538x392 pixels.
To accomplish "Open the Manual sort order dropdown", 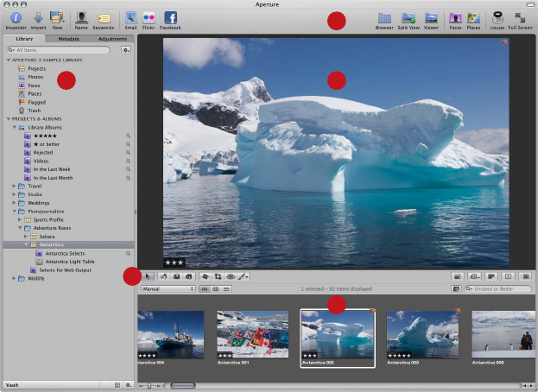I will (168, 288).
